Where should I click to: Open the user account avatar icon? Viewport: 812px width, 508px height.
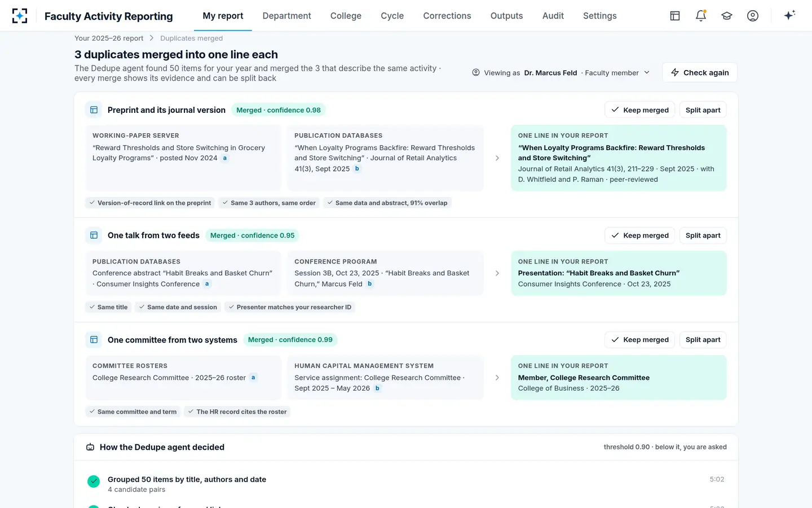tap(753, 16)
